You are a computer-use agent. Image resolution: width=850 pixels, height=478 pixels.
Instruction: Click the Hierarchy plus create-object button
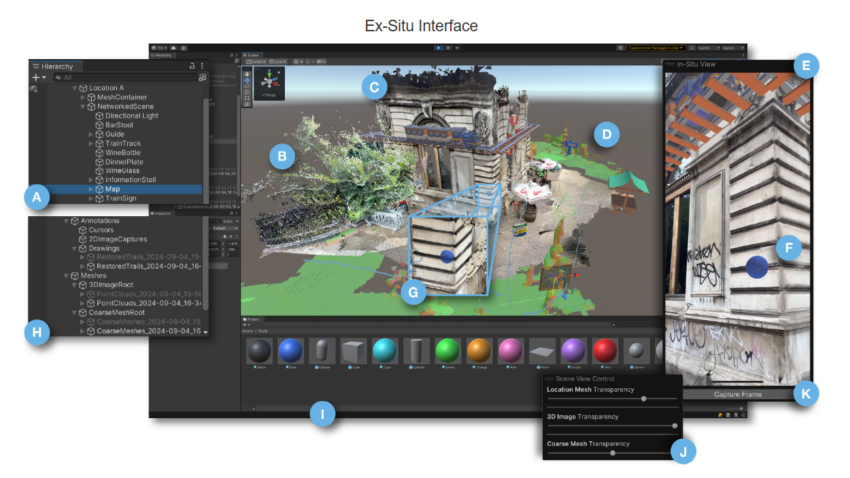(36, 77)
